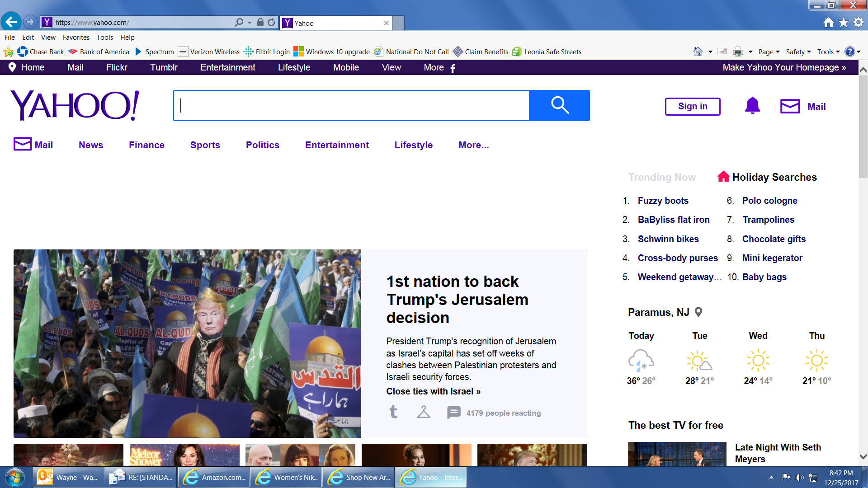Click the browser Forward arrow button

(30, 22)
